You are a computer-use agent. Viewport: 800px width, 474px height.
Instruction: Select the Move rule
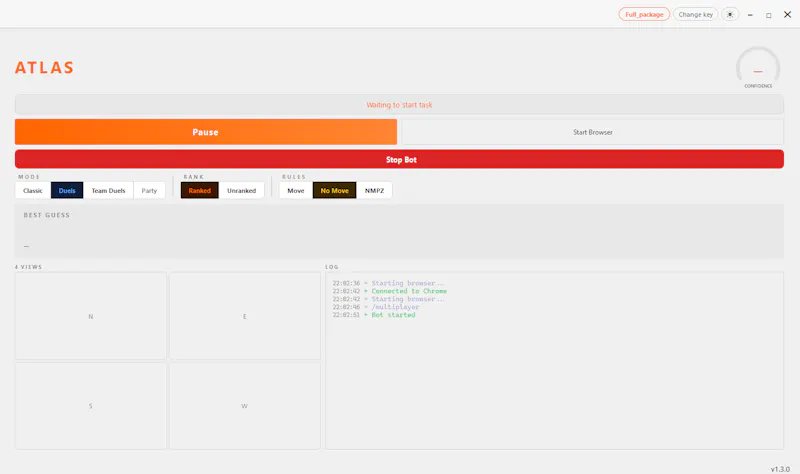295,190
